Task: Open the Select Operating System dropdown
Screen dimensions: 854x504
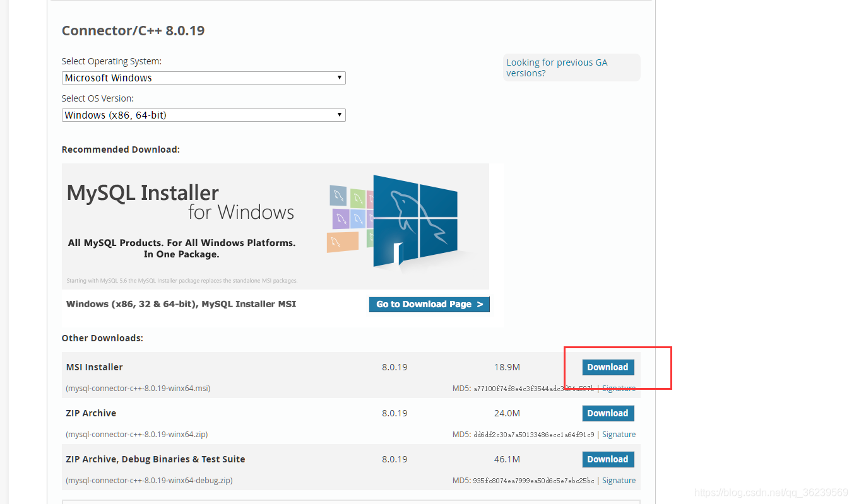Action: pyautogui.click(x=204, y=78)
